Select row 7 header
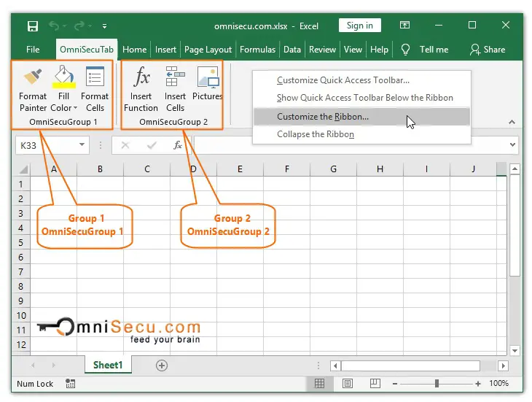 21,271
